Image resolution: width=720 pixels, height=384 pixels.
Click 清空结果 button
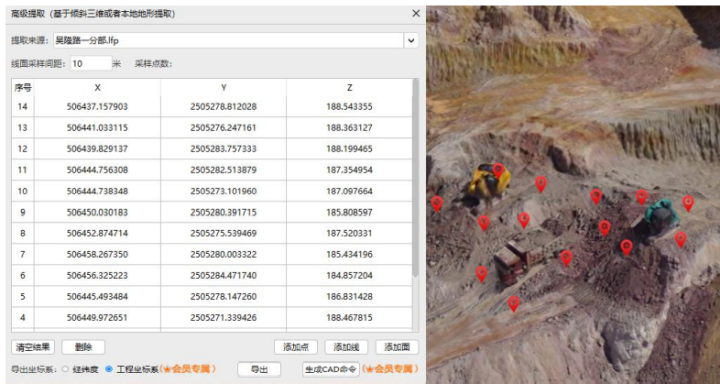[x=33, y=347]
